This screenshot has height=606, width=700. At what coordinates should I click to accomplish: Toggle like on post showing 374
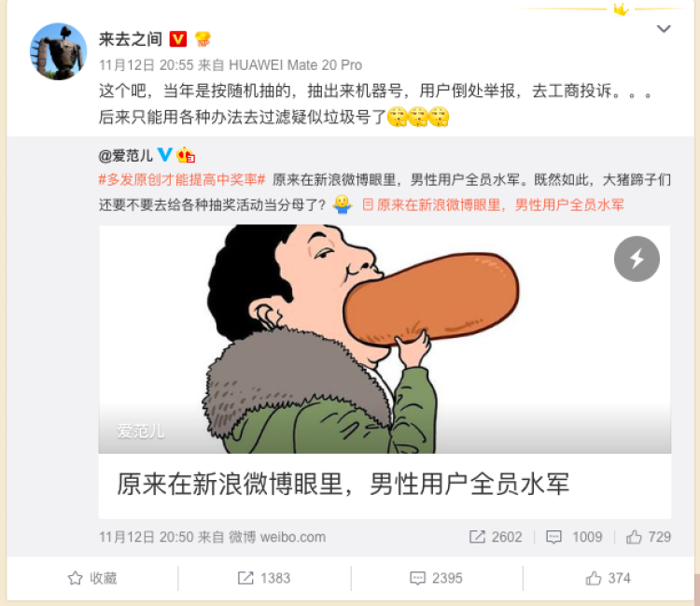pyautogui.click(x=608, y=578)
